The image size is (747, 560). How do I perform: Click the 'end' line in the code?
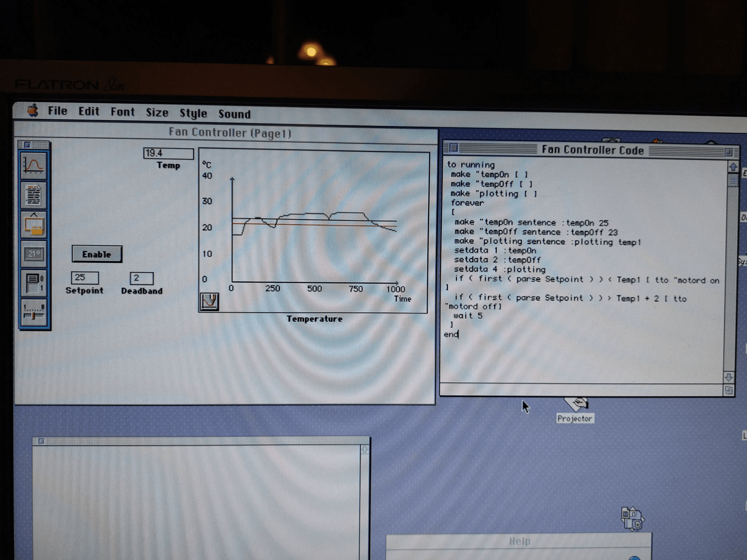451,334
